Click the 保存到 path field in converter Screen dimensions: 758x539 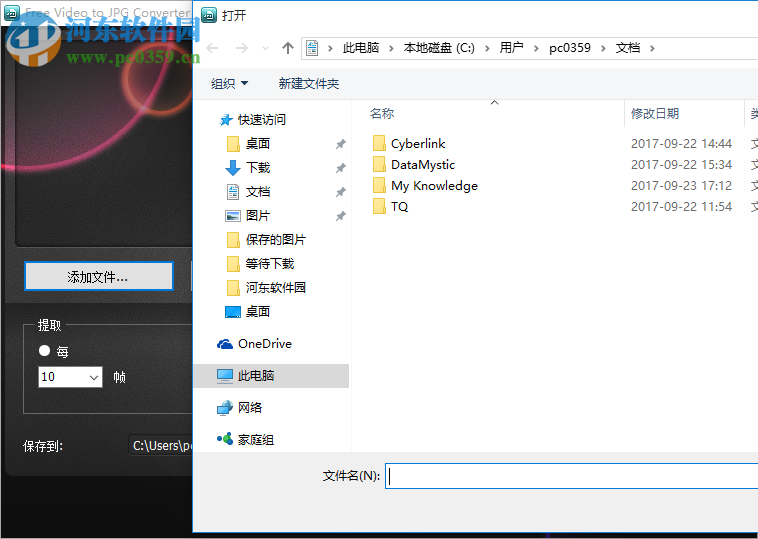(x=161, y=446)
